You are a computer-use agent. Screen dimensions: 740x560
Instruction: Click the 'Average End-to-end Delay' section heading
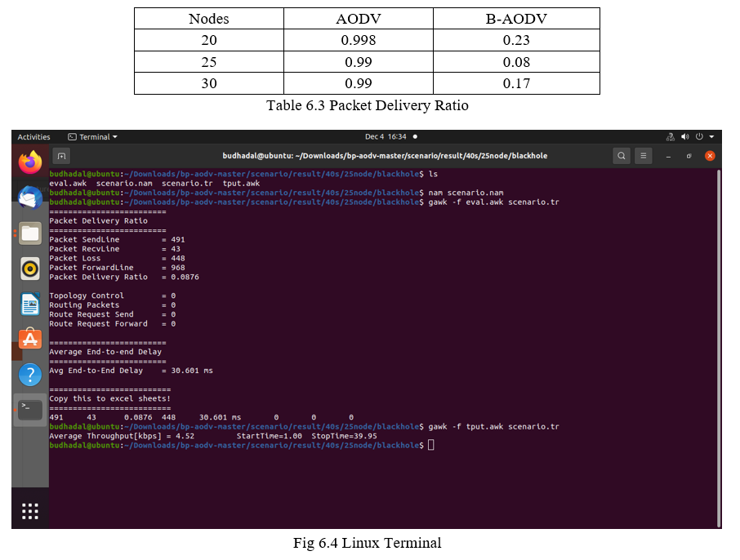click(x=105, y=352)
